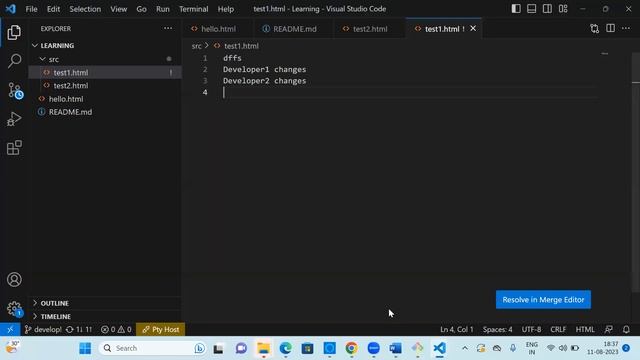
Task: Open the Run menu
Action: coord(162,9)
